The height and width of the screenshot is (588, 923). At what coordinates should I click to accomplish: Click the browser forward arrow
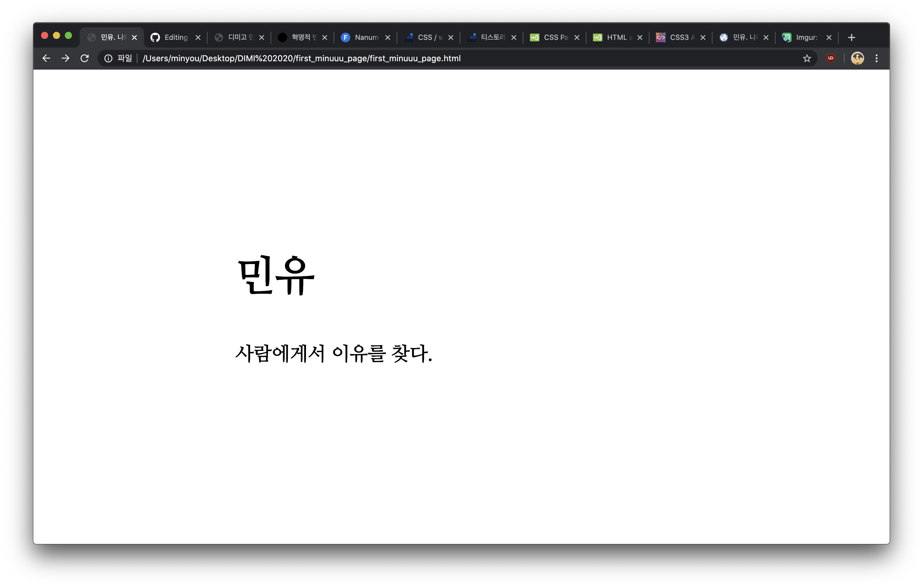coord(65,58)
